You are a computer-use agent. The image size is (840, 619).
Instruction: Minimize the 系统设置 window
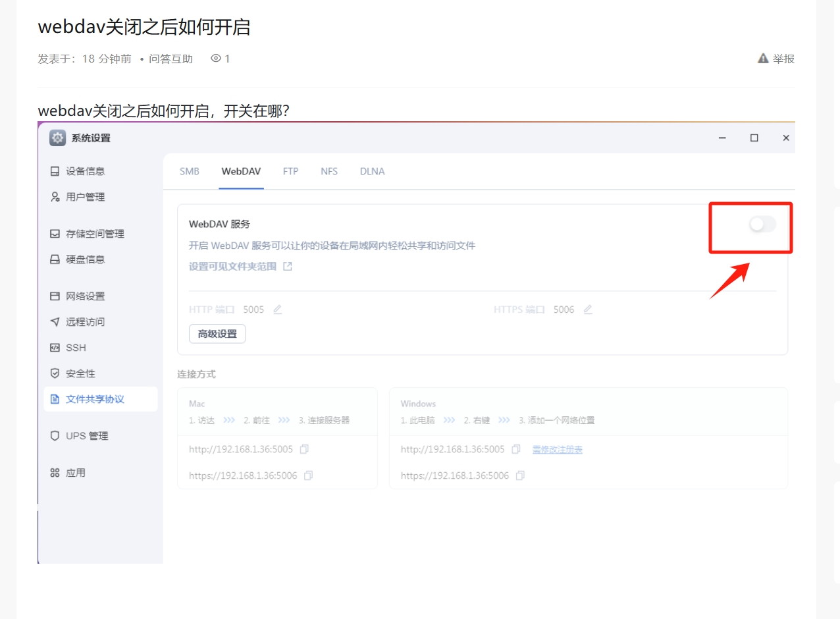(722, 138)
